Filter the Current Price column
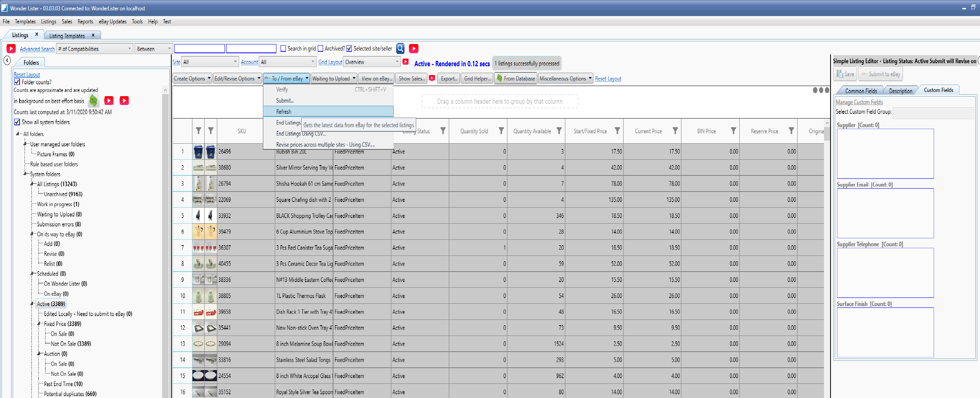This screenshot has width=980, height=398. (x=675, y=131)
